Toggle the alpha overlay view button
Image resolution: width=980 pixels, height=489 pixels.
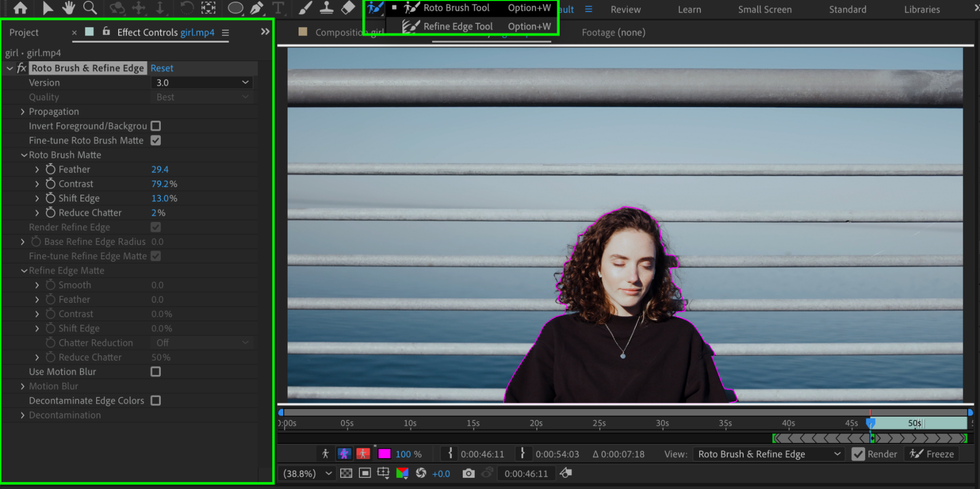[363, 454]
